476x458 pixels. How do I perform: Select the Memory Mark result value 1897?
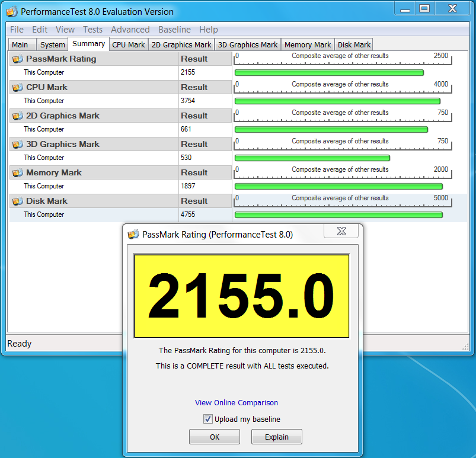pyautogui.click(x=188, y=186)
